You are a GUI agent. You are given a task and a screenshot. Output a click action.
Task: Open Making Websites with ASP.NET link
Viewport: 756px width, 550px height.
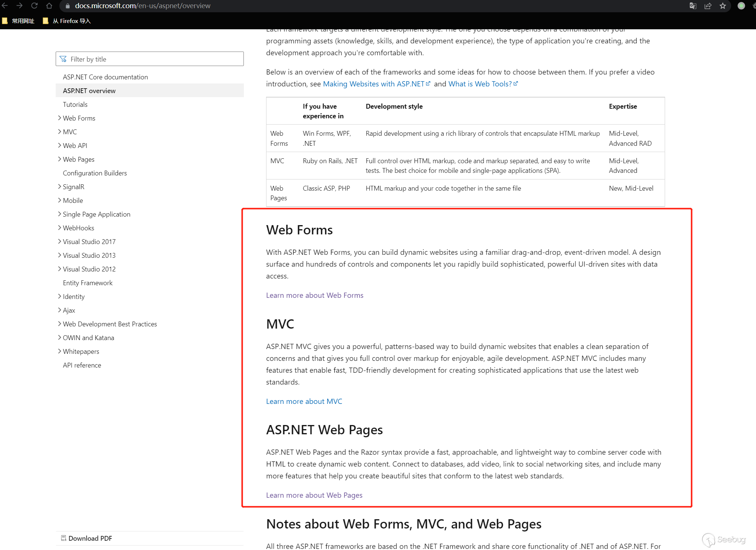(x=374, y=84)
